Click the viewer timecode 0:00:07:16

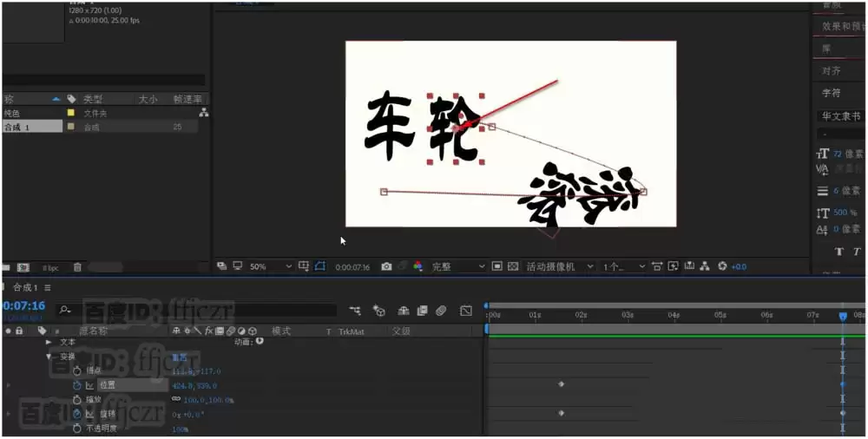(x=352, y=267)
